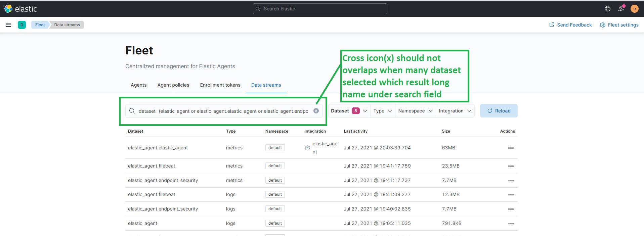Sort by the Last activity column header
The width and height of the screenshot is (644, 236).
[356, 131]
